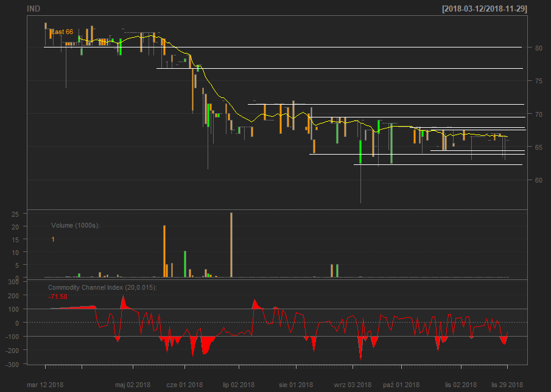The width and height of the screenshot is (551, 392).
Task: Click the 65 price axis label
Action: [x=538, y=147]
